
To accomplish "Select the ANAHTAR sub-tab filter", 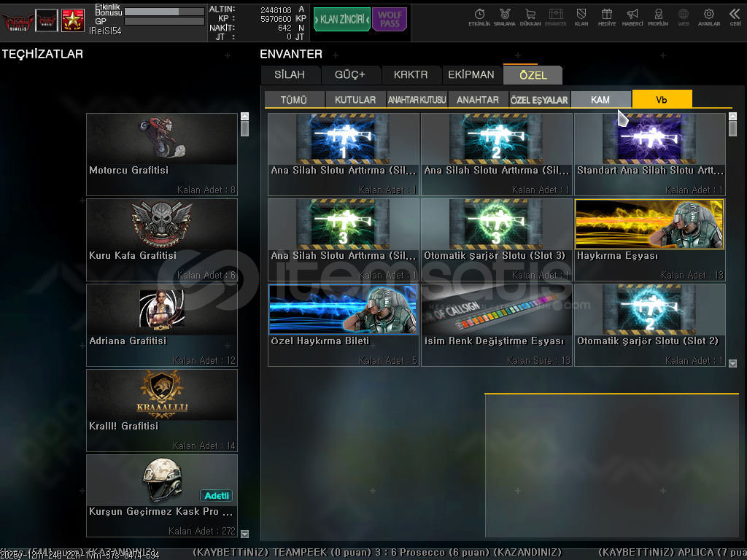I will tap(478, 100).
